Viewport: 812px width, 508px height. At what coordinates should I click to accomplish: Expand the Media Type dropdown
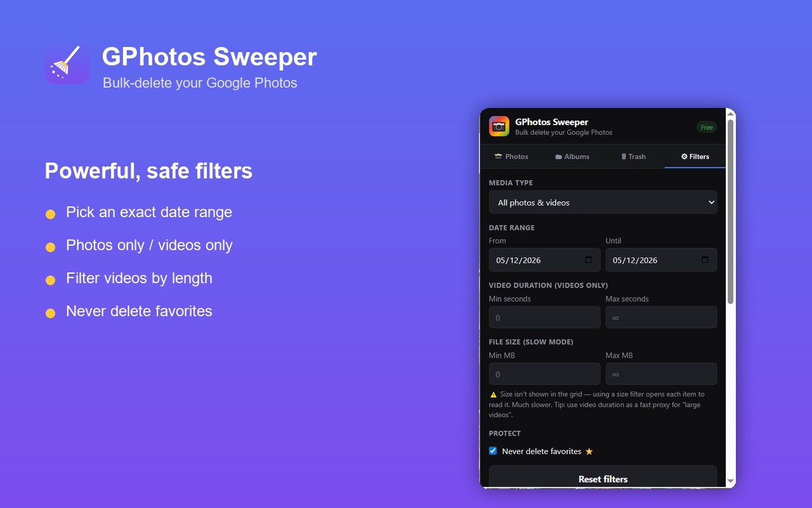point(603,203)
